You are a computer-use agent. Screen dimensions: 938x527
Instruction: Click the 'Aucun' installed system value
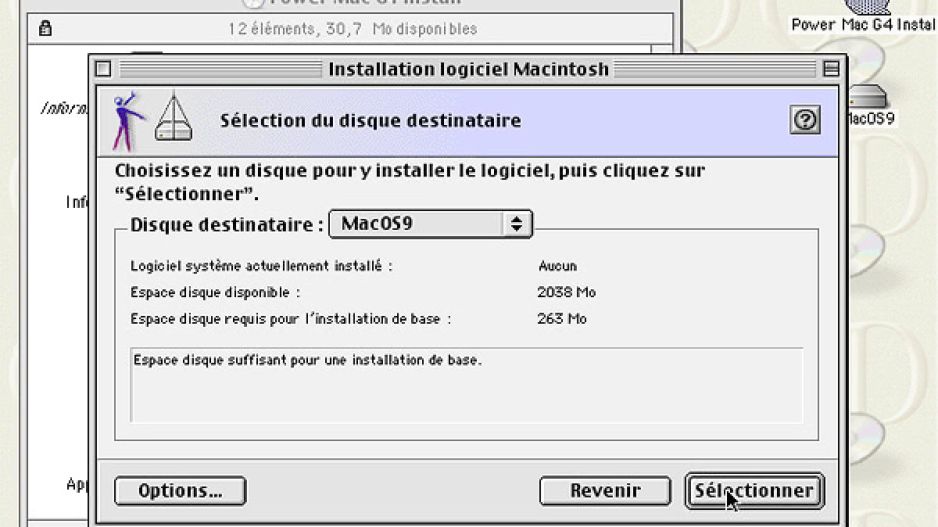558,266
